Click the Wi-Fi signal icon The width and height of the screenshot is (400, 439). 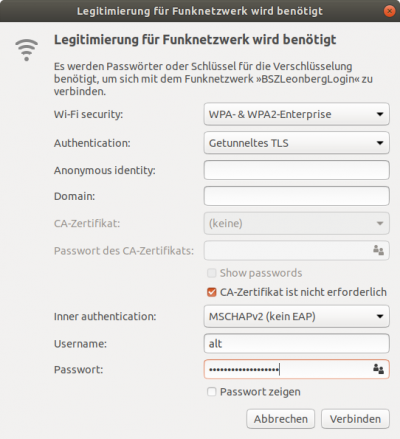[26, 50]
